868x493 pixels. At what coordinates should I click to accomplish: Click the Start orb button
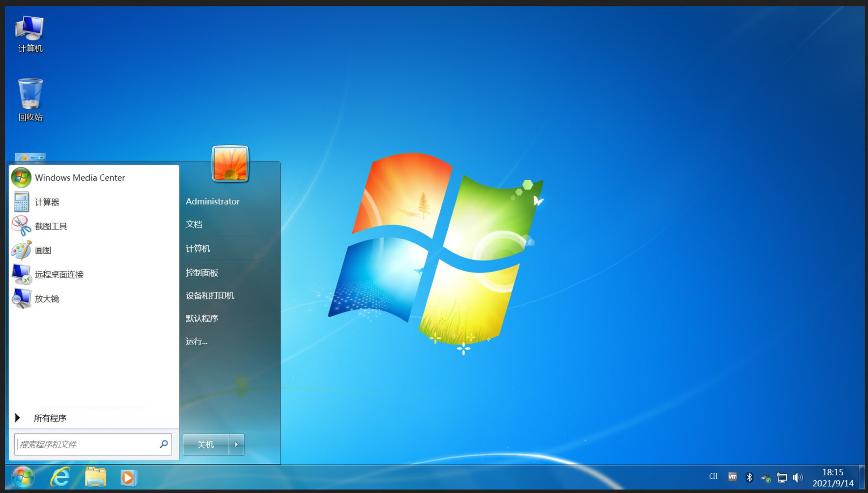[22, 477]
